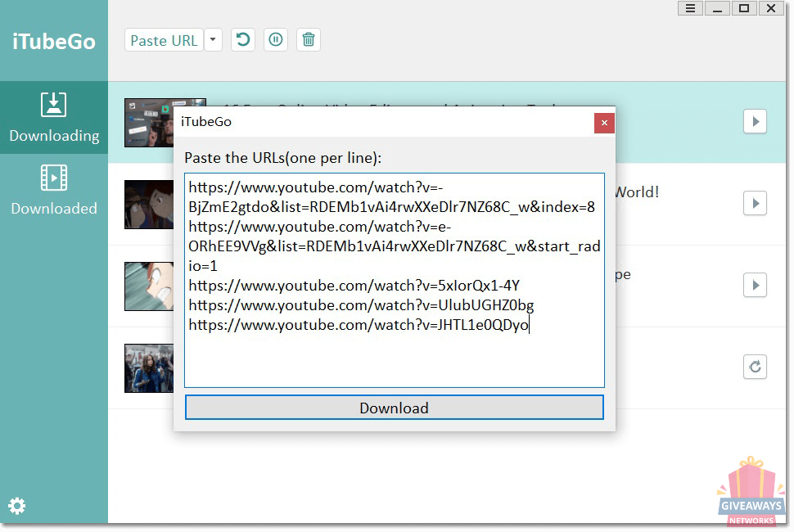
Task: Minimize the iTubeGo main window
Action: pyautogui.click(x=717, y=9)
